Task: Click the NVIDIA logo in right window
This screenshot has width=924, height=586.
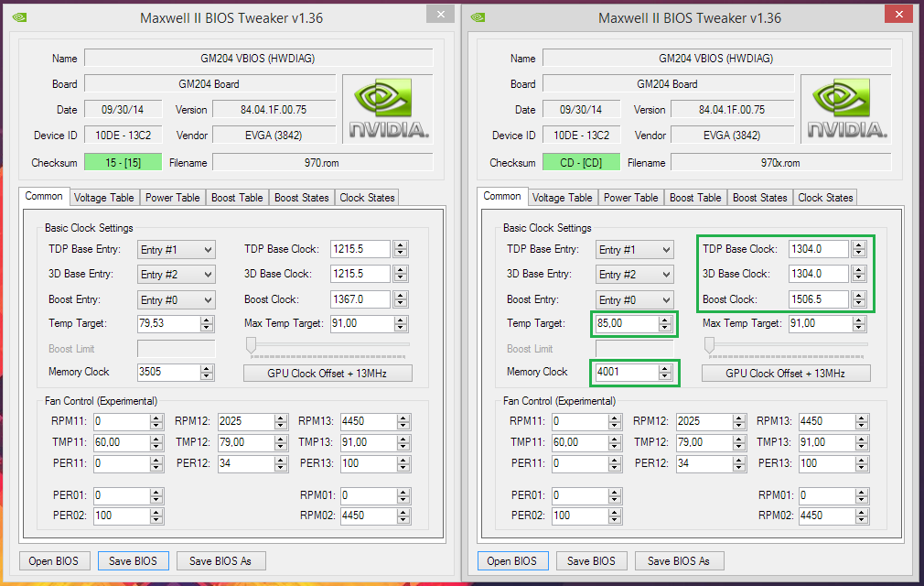Action: click(x=846, y=109)
